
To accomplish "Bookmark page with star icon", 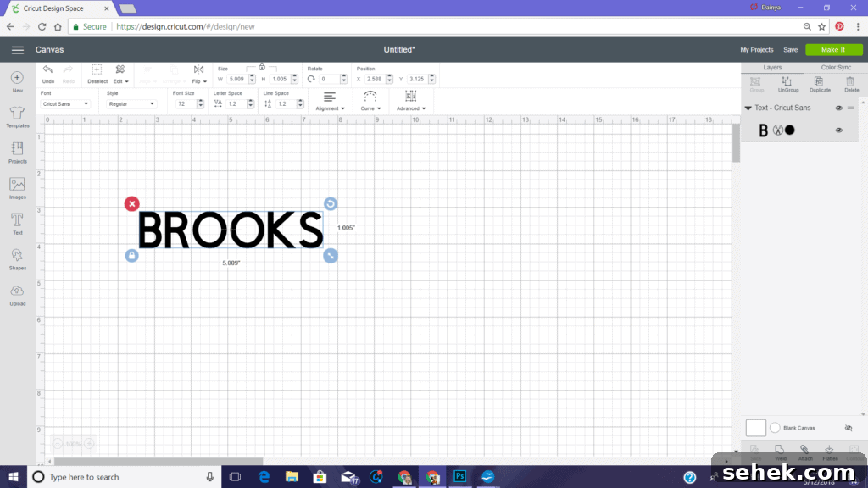I will 822,26.
